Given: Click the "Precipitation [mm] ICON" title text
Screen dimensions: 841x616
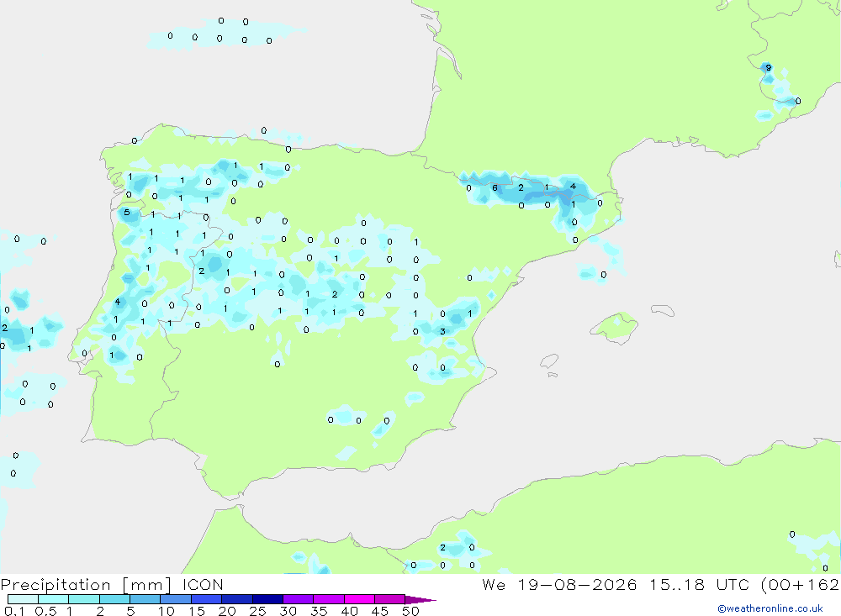Looking at the screenshot, I should (x=112, y=585).
